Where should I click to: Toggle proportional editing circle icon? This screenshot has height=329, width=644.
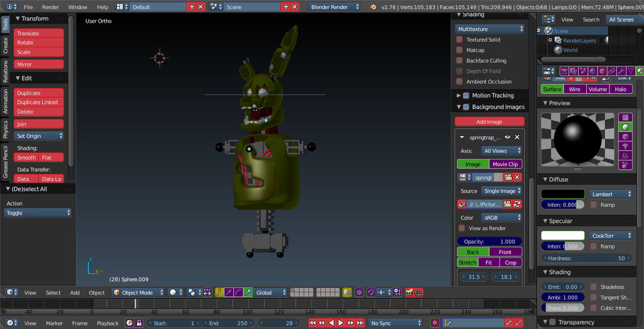coord(359,293)
